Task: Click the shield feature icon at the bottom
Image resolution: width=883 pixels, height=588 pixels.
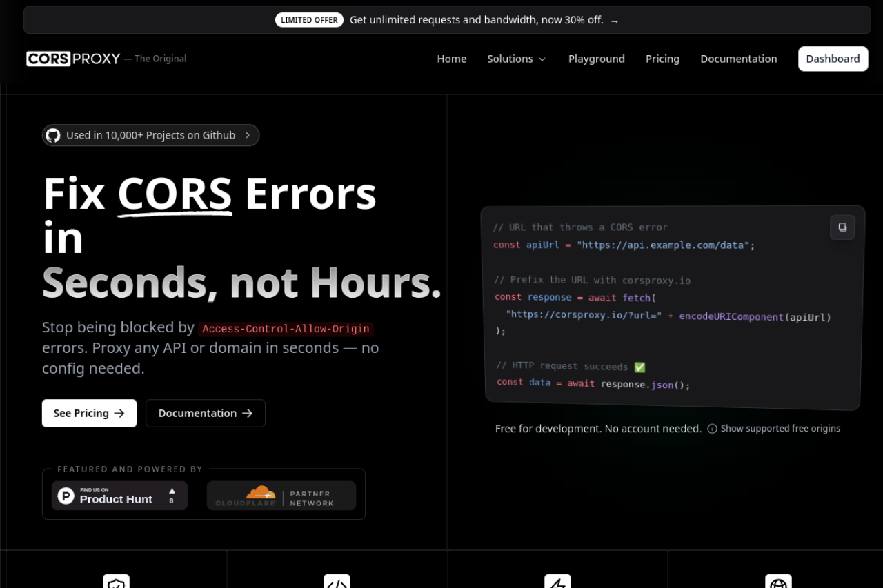Action: pos(117,583)
